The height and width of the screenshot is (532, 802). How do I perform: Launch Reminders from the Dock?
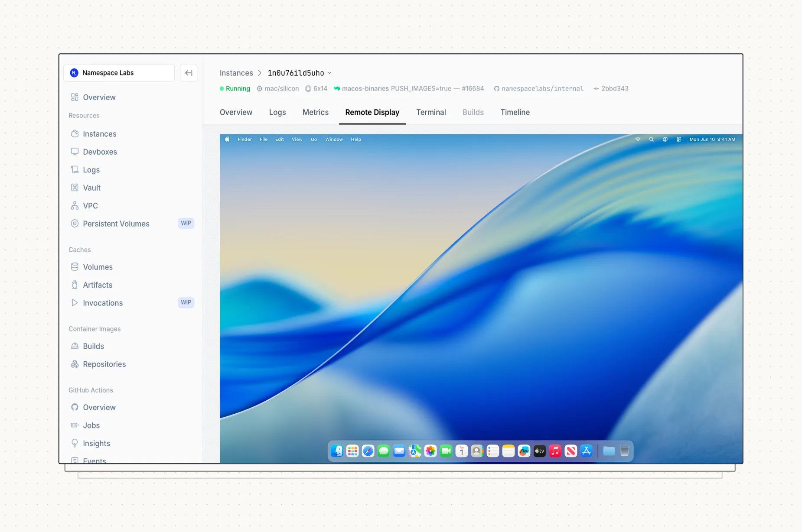(x=493, y=451)
